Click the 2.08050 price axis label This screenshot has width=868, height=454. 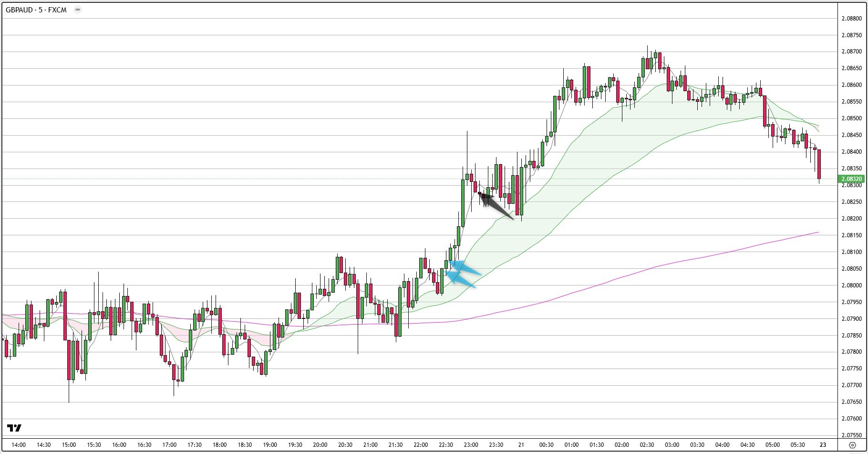click(851, 269)
